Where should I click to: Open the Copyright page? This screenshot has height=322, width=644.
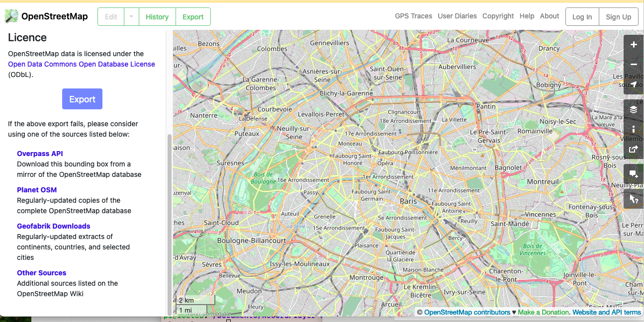coord(498,16)
